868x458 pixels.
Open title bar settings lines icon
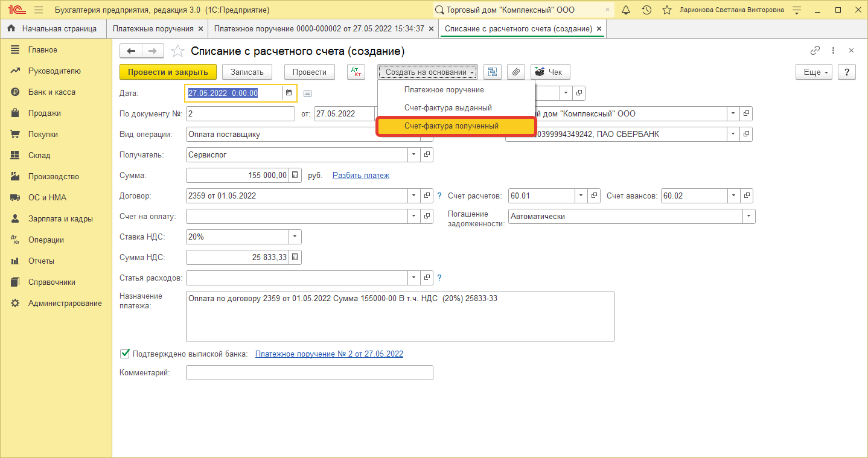(x=797, y=10)
